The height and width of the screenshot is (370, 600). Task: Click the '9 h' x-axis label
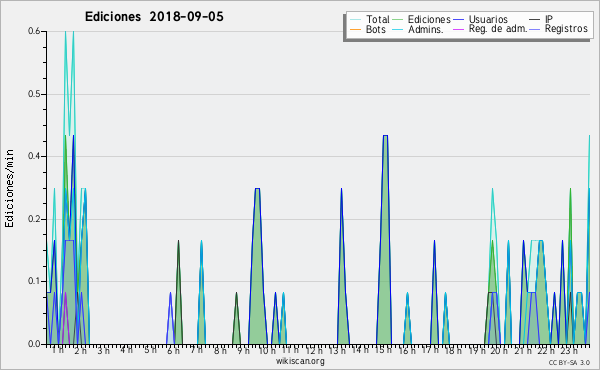(x=243, y=350)
